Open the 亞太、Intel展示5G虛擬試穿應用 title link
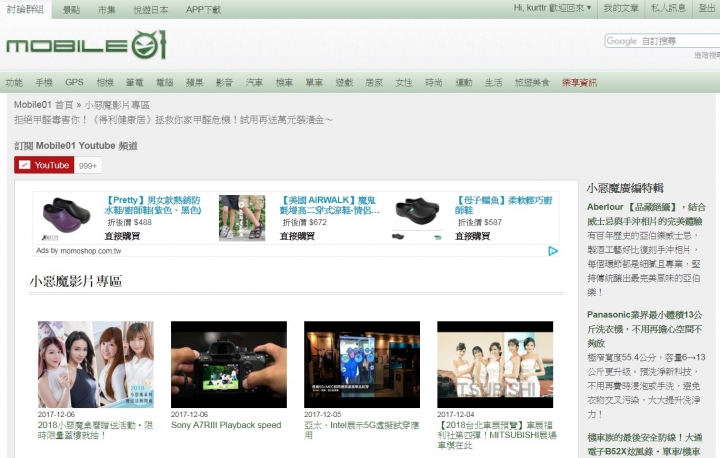Viewport: 720px width, 458px height. pyautogui.click(x=362, y=430)
